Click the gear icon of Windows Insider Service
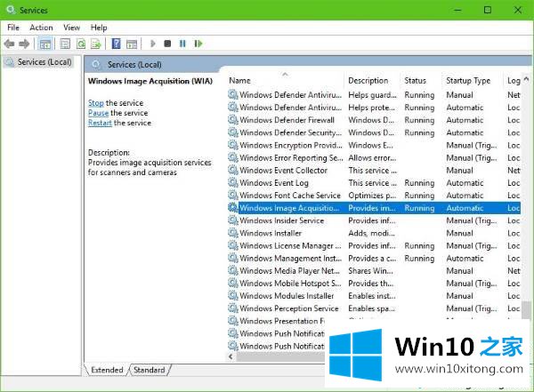 pos(233,220)
